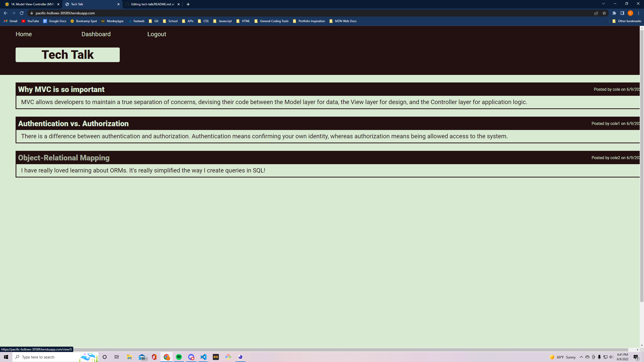Expand the APIs bookmarks folder
This screenshot has width=644, height=362.
[188, 21]
